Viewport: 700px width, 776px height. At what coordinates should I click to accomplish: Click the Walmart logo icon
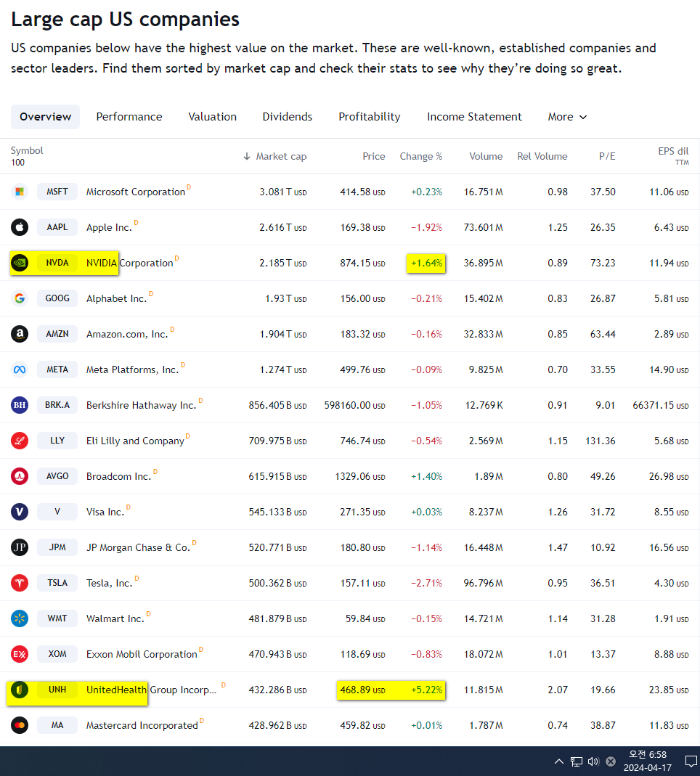click(x=20, y=618)
